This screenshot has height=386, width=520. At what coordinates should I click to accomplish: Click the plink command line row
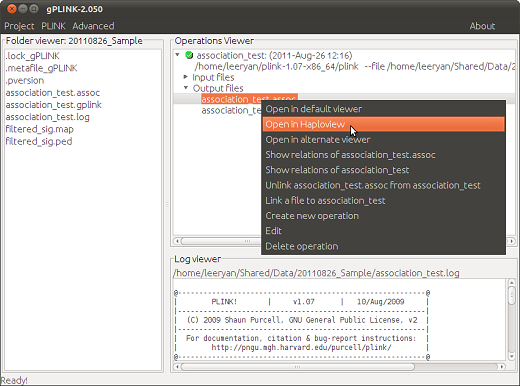click(355, 66)
